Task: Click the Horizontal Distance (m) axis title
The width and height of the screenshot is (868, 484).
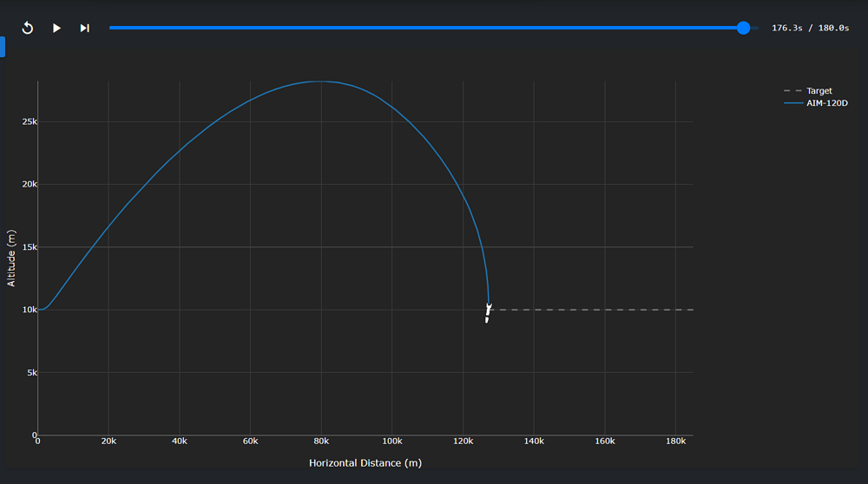Action: (365, 463)
